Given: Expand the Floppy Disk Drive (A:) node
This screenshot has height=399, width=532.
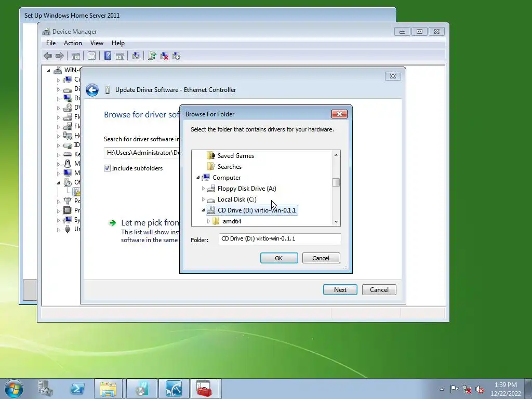Looking at the screenshot, I should [203, 188].
